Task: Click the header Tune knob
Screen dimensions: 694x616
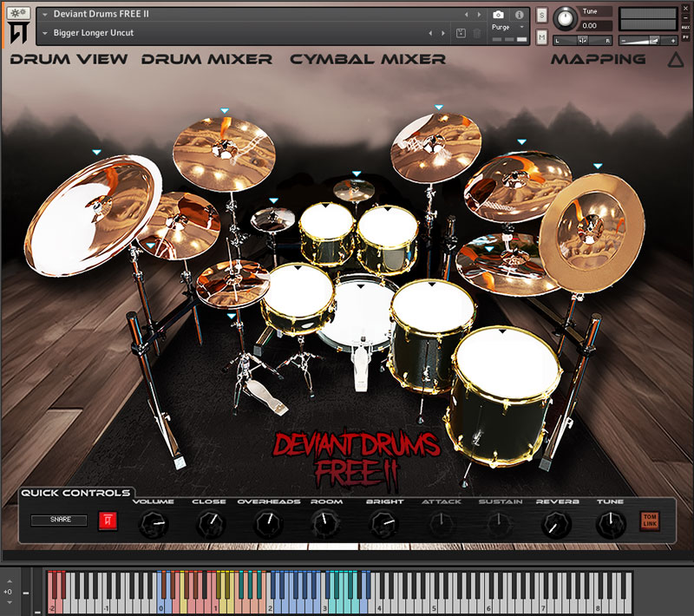Action: [x=565, y=18]
